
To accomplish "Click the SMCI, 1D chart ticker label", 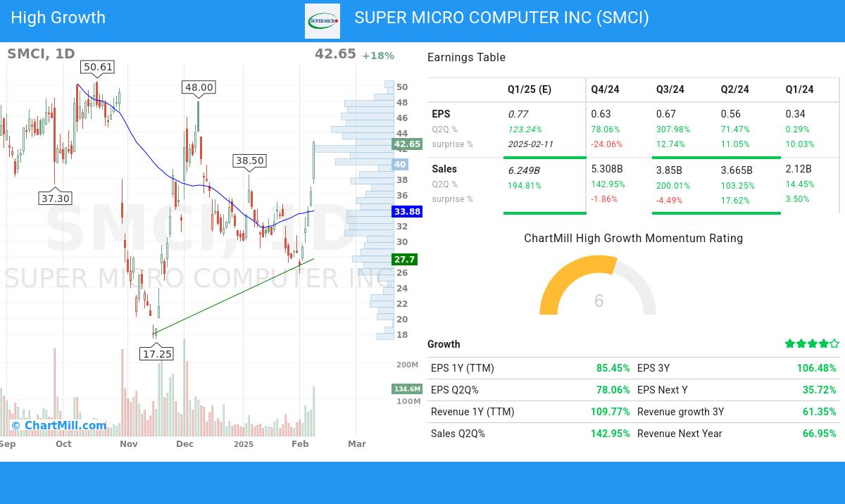I will click(x=41, y=54).
